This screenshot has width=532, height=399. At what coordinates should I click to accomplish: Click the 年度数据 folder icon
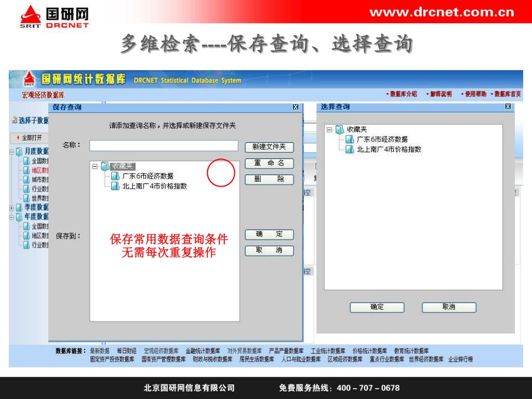tap(19, 217)
